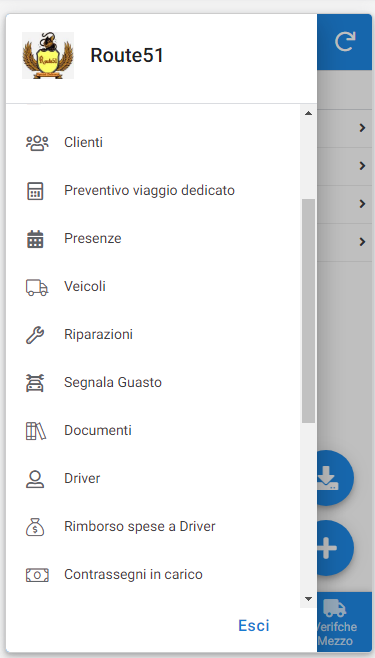The height and width of the screenshot is (658, 375).
Task: Click the Riparazioni wrench icon
Action: pyautogui.click(x=35, y=335)
